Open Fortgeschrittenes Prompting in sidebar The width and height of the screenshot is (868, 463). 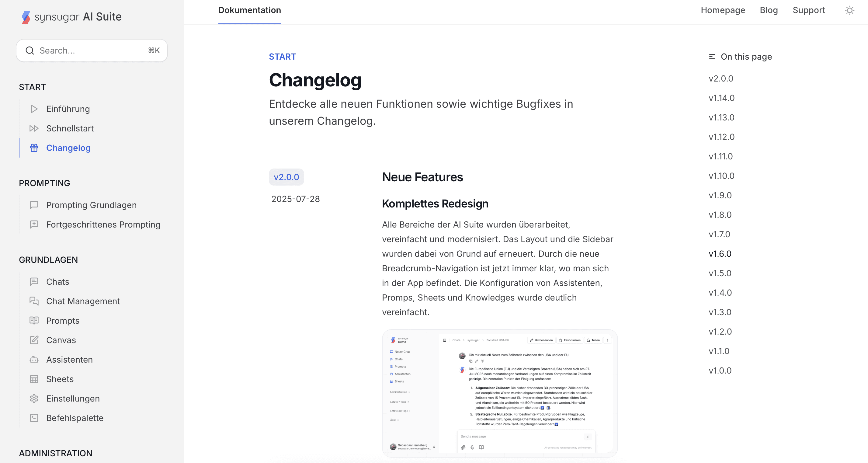pos(103,225)
